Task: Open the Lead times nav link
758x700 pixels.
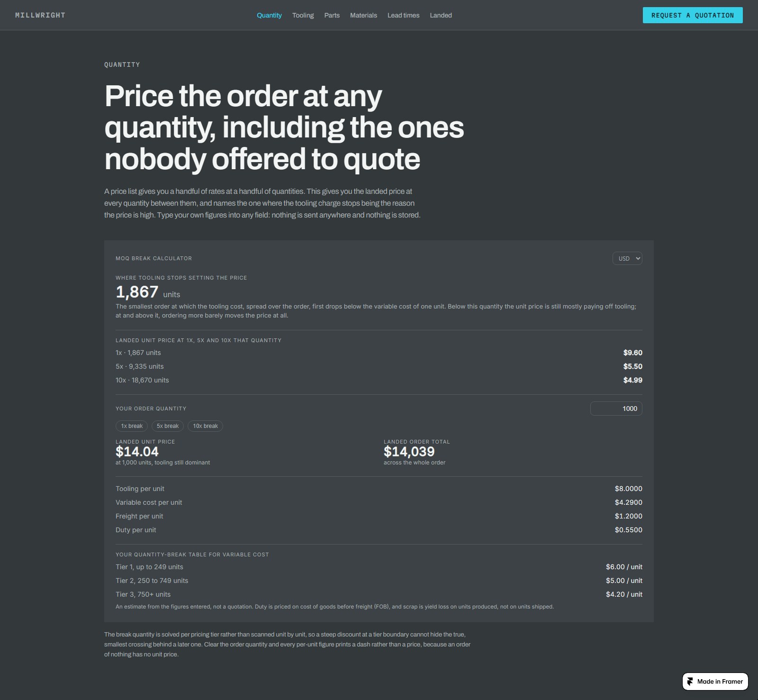Action: click(403, 15)
